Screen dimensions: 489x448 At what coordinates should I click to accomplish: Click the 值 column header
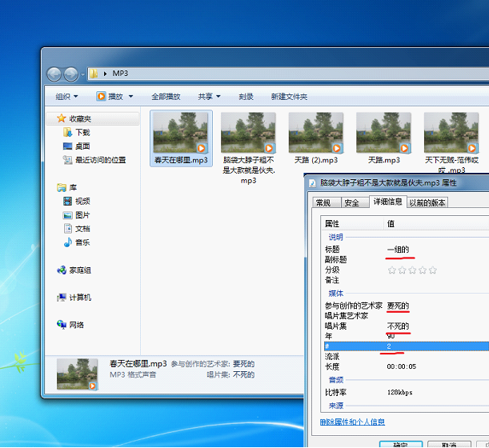[x=436, y=223]
